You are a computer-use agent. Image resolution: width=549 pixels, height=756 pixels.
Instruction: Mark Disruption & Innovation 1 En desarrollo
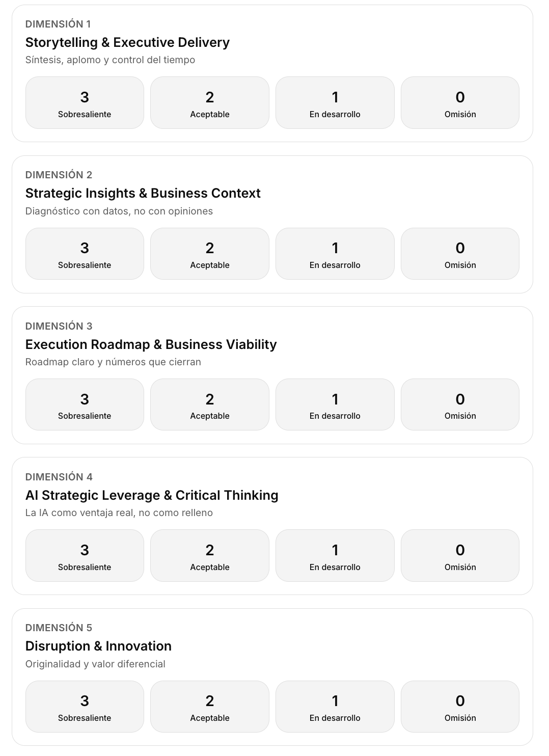point(335,707)
